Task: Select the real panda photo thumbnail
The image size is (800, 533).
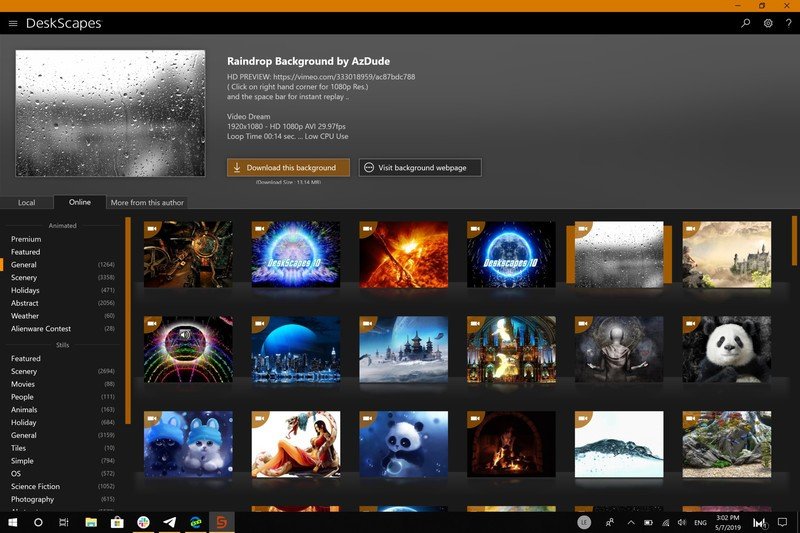Action: pos(727,349)
